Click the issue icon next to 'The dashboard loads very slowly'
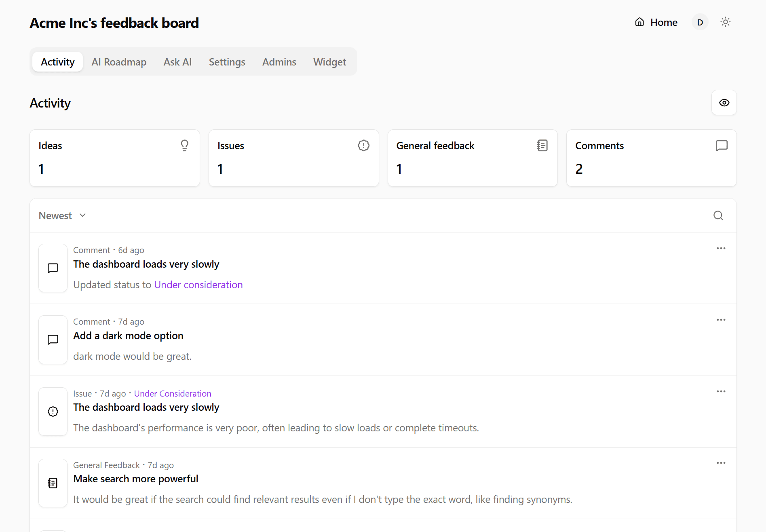766x532 pixels. 53,411
